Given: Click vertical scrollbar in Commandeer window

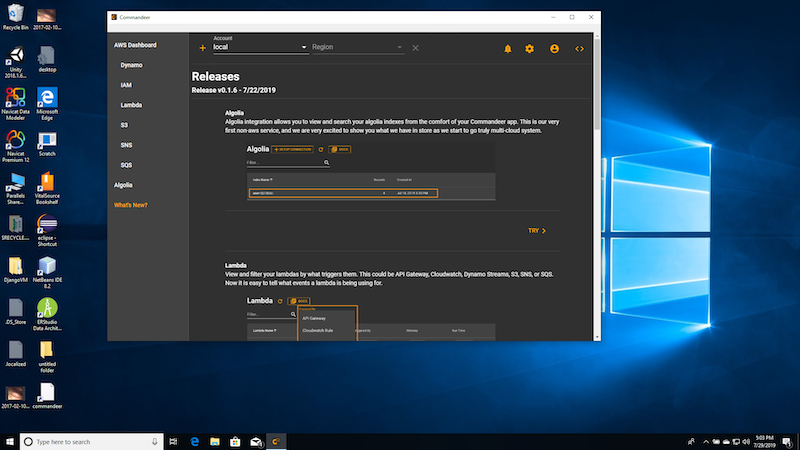Looking at the screenshot, I should click(x=597, y=84).
